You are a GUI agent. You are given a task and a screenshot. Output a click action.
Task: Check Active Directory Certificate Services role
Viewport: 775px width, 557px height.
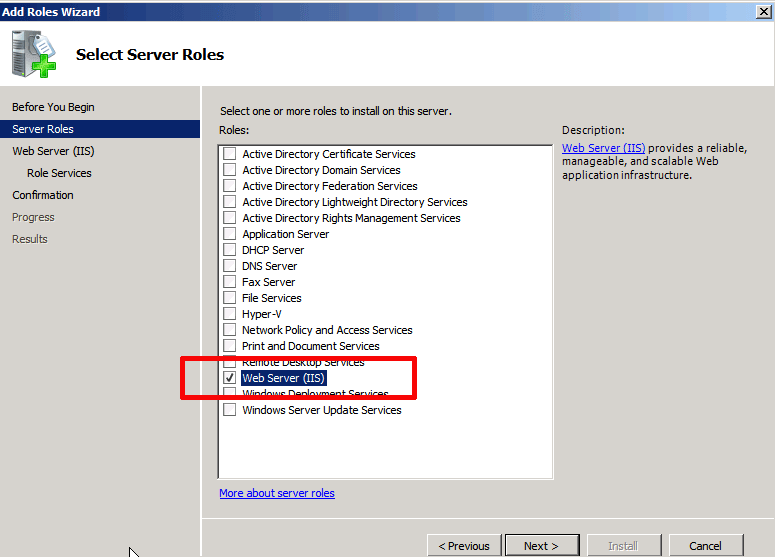pyautogui.click(x=229, y=154)
